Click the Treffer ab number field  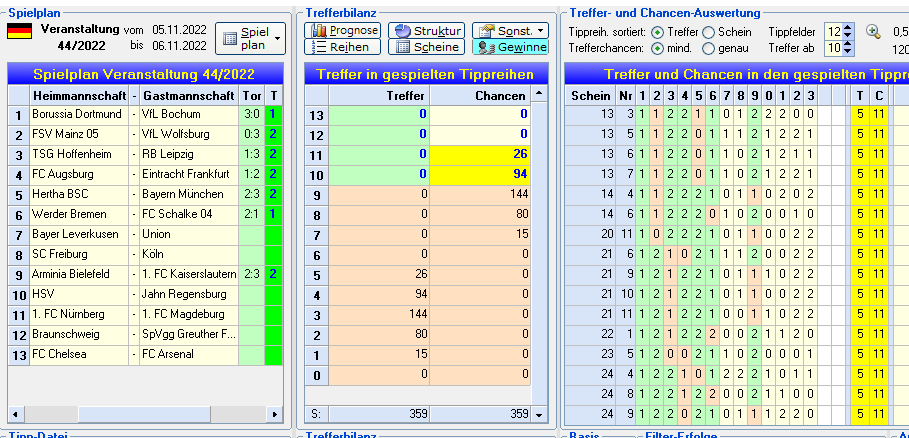pyautogui.click(x=834, y=48)
